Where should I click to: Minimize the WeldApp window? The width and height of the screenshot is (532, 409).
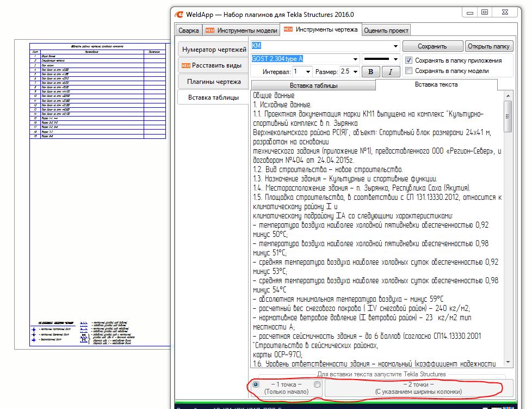[471, 13]
